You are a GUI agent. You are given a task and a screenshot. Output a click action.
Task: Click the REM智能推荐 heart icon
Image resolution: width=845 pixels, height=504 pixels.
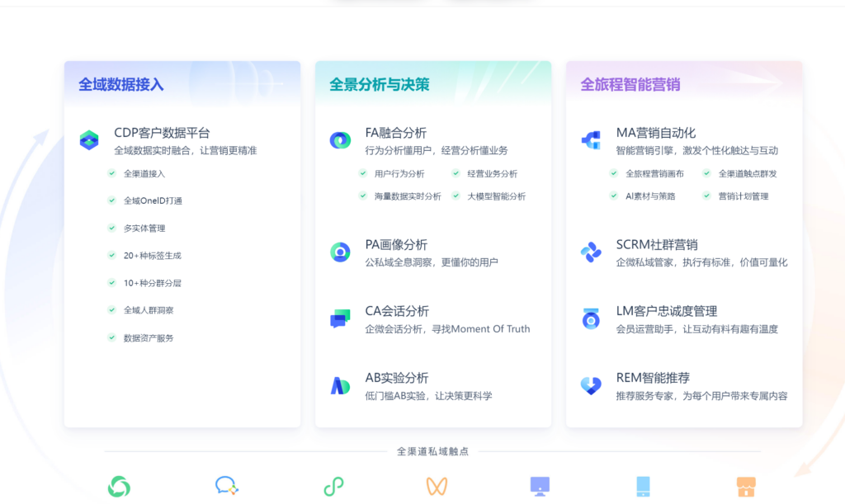[x=591, y=385]
